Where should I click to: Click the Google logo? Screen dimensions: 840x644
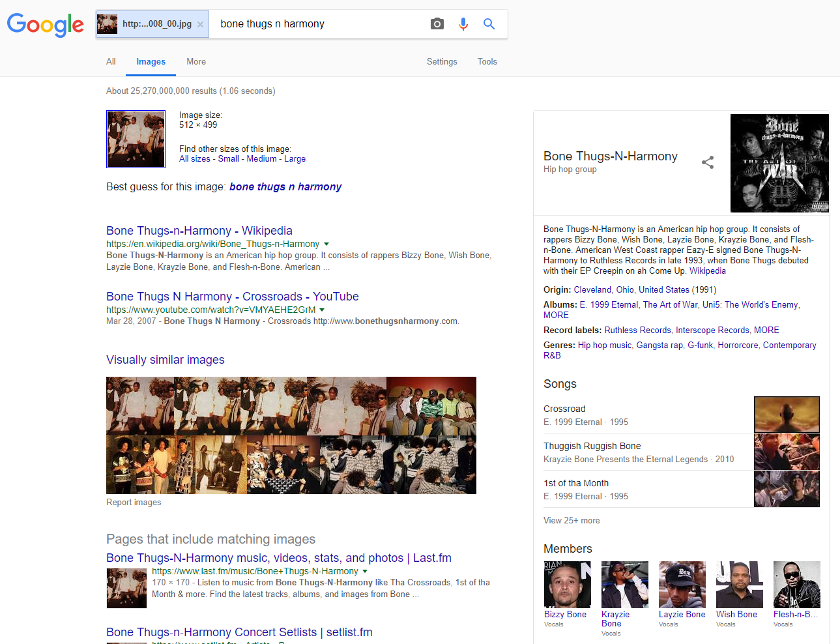point(45,25)
